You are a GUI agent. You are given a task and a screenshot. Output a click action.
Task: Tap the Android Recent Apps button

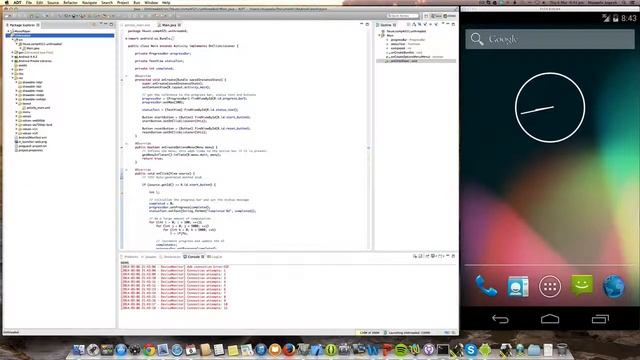tap(600, 319)
